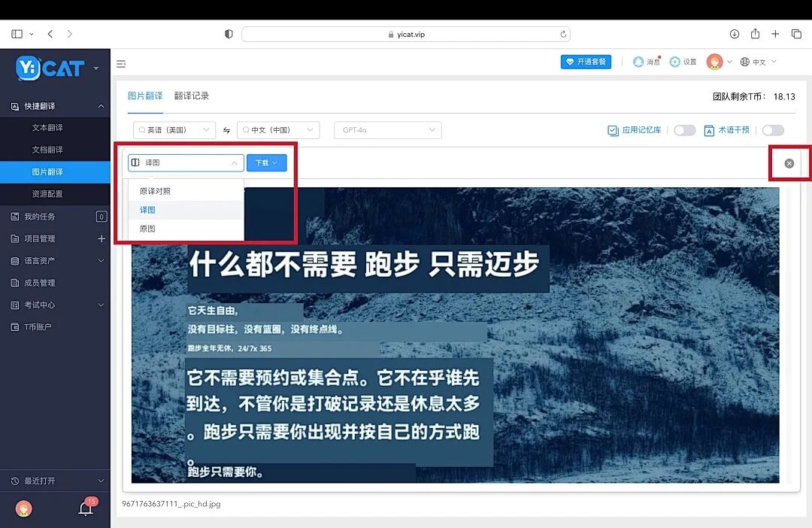Click the 应用记忆库 checkbox icon
The width and height of the screenshot is (812, 528).
tap(612, 129)
